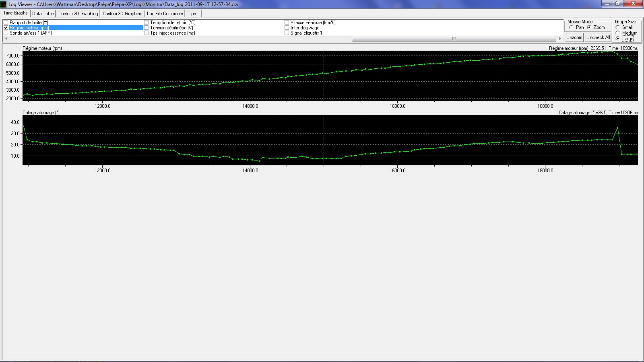The width and height of the screenshot is (644, 362).
Task: Open the Data Table tab
Action: (x=43, y=14)
